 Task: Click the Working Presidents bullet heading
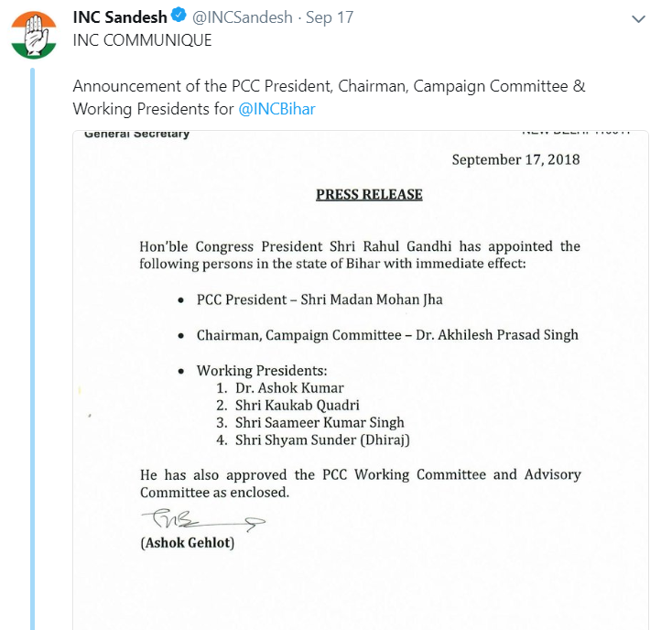pyautogui.click(x=262, y=370)
